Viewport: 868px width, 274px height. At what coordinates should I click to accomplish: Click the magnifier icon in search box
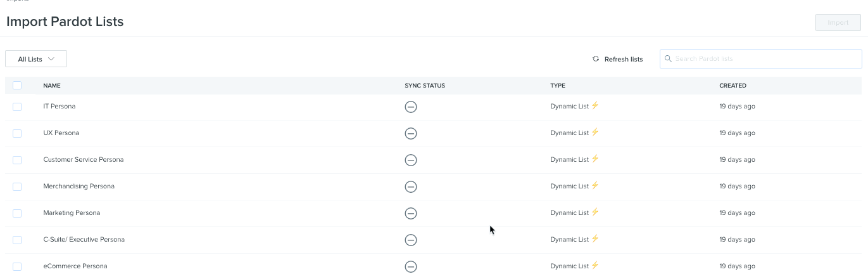click(668, 59)
